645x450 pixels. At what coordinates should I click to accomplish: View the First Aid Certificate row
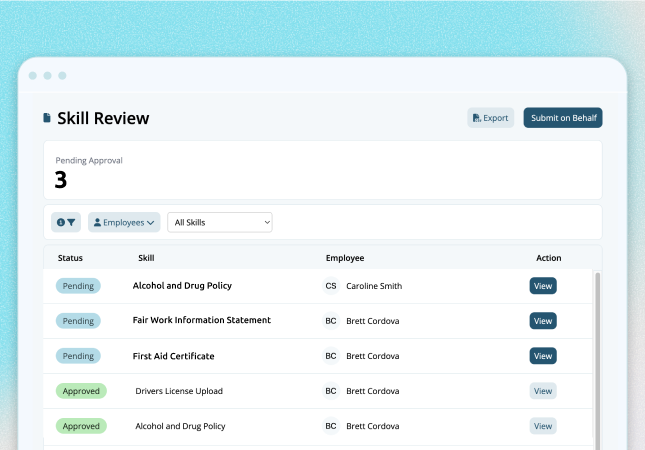(x=543, y=356)
